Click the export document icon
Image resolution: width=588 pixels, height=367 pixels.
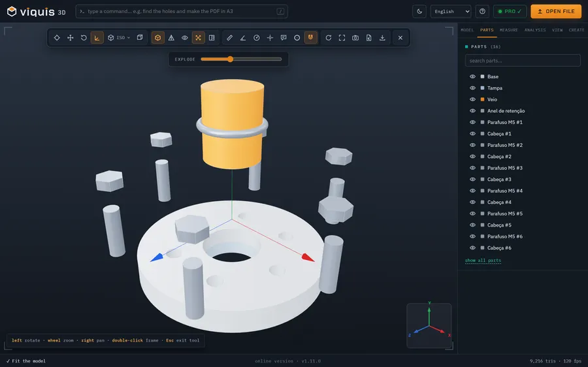pos(369,38)
